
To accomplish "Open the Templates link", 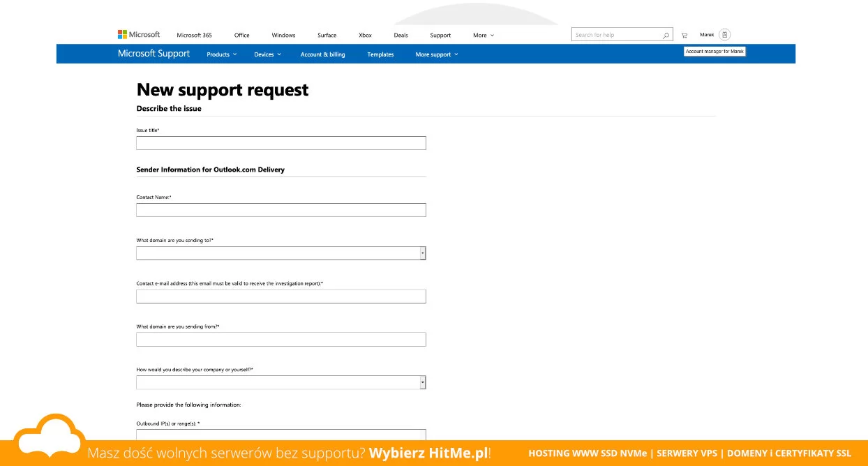I will [x=380, y=54].
